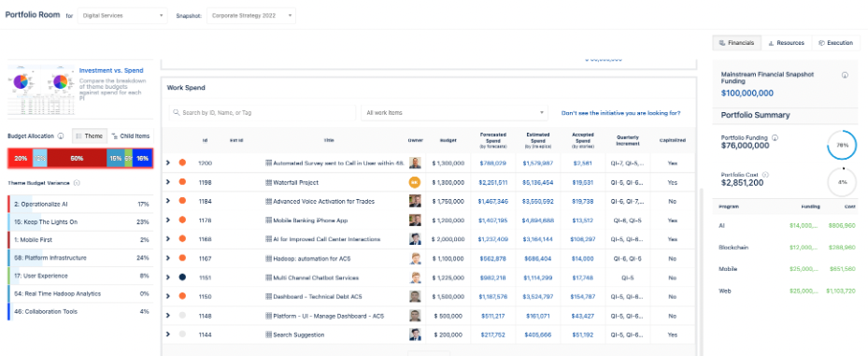Click the Portfolio Cost info icon
Screen dimensions: 868x356
[x=765, y=175]
